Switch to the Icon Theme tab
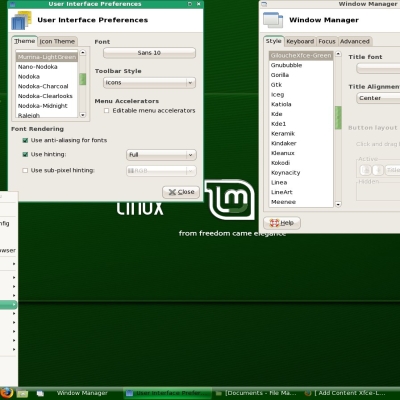 (x=57, y=41)
